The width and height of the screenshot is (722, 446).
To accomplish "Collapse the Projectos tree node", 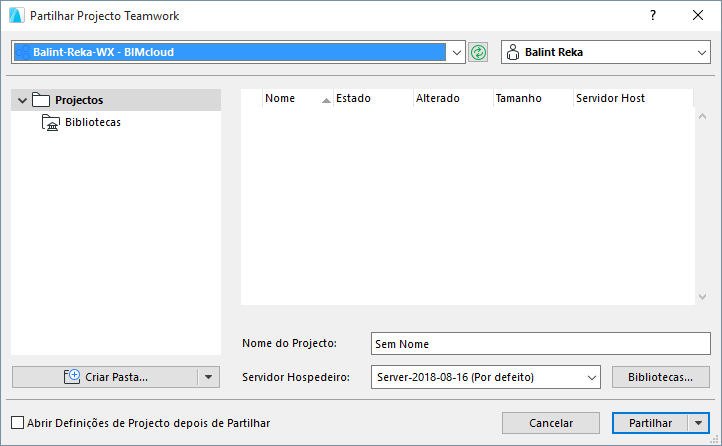I will [x=22, y=100].
